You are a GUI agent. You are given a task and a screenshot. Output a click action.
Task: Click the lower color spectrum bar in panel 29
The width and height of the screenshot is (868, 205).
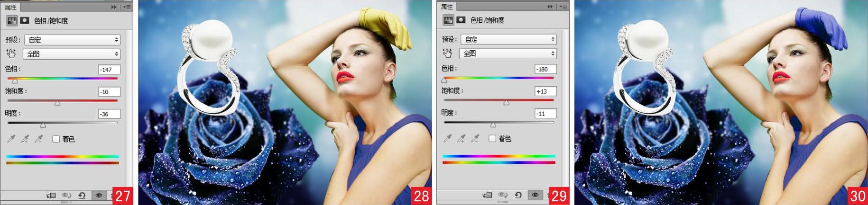[499, 162]
